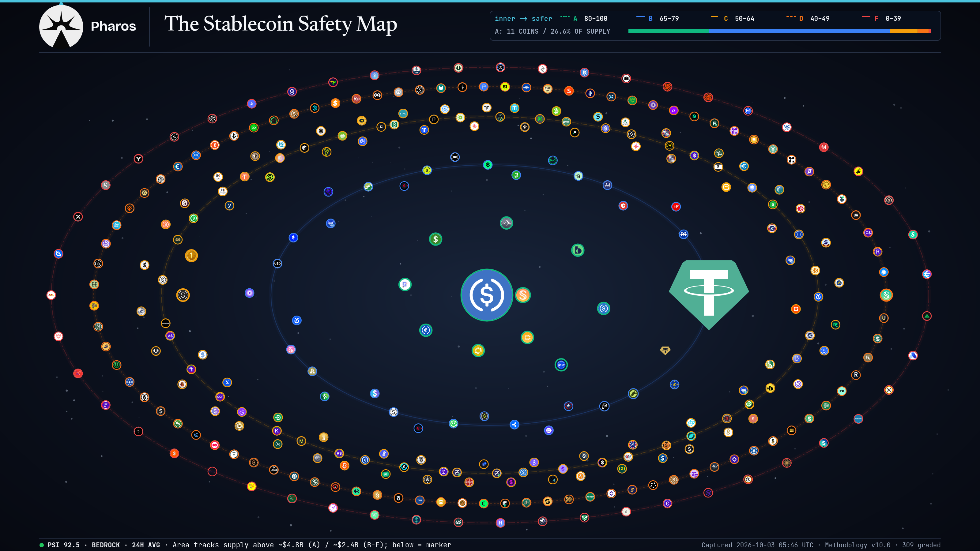Click 'The Stablecoin Safety Map' title
The width and height of the screenshot is (980, 551).
[281, 24]
